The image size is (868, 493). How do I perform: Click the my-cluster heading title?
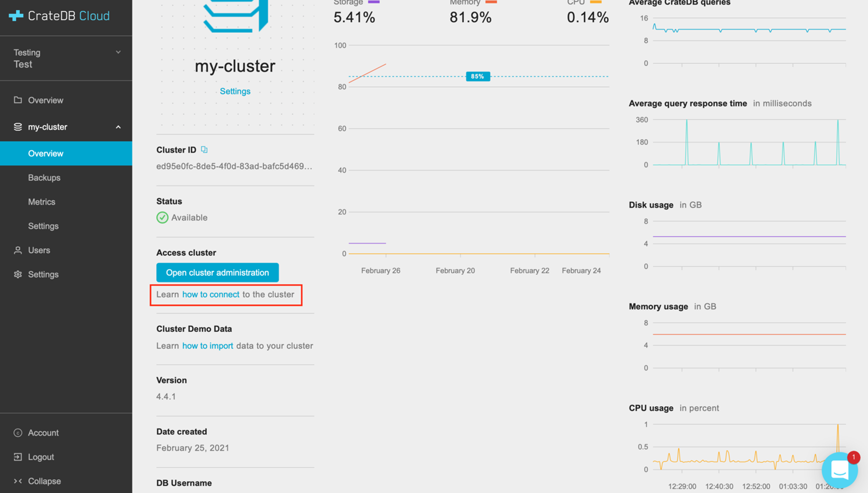click(235, 66)
